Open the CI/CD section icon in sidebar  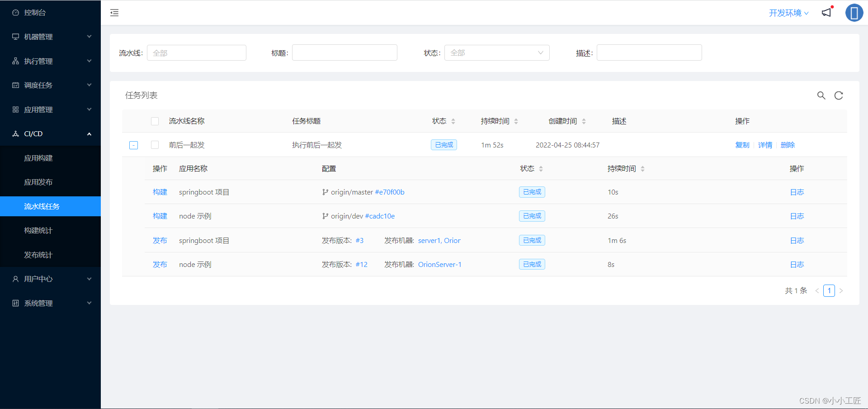[15, 133]
